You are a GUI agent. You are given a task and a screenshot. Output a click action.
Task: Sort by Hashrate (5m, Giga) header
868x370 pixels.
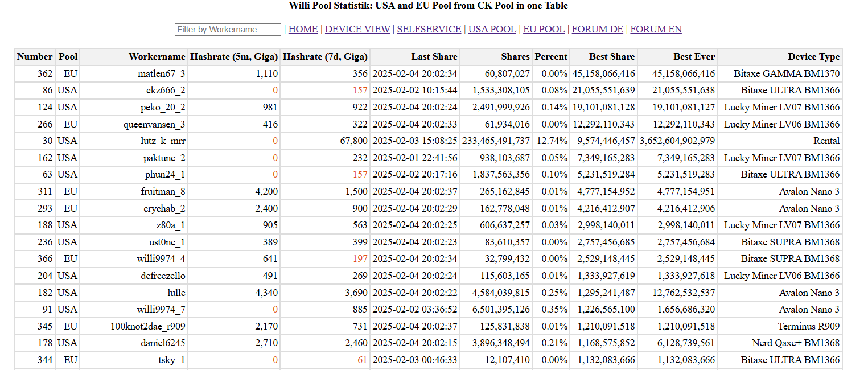click(234, 57)
